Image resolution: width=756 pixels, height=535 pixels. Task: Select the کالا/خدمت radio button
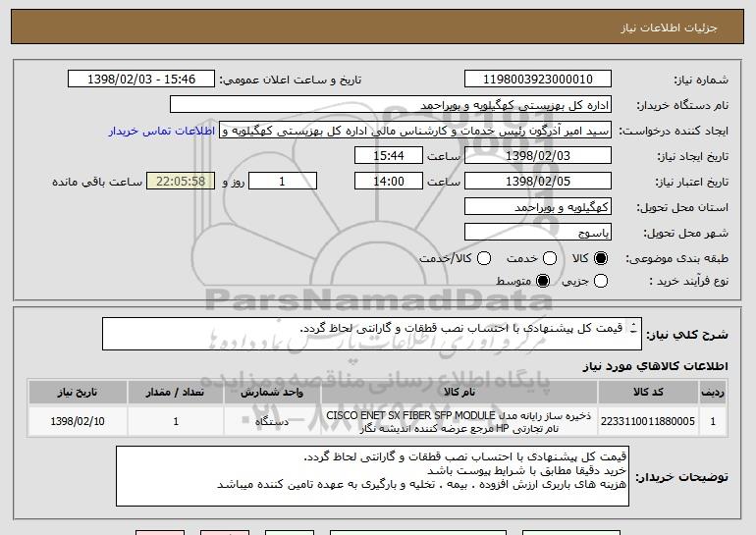(484, 258)
